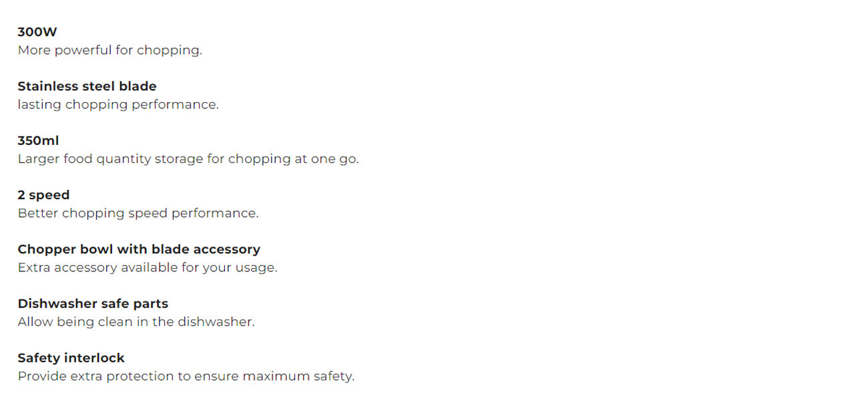Click the word 'dishwasher' in description
The image size is (868, 405).
pos(216,321)
